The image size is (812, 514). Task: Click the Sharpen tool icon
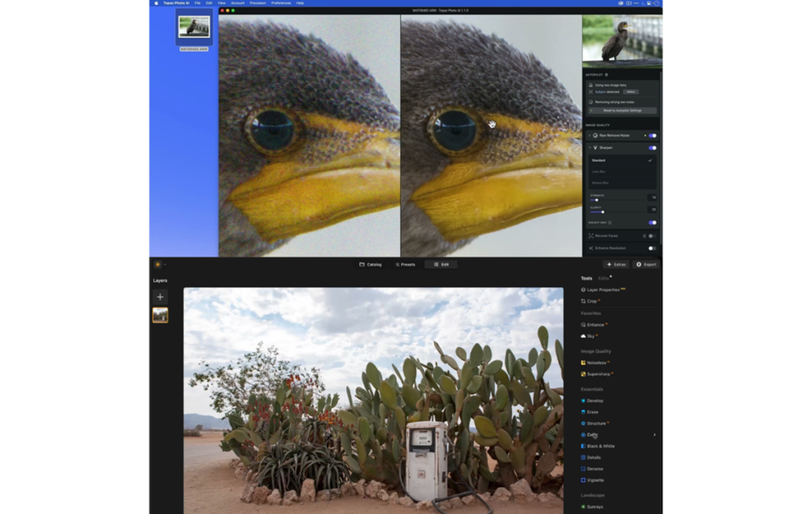(x=595, y=148)
